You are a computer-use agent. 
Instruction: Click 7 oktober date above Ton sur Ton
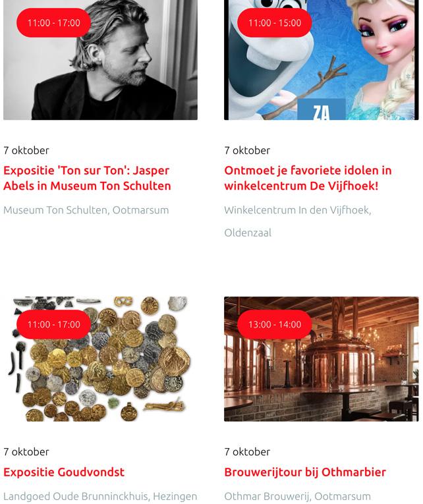pos(26,150)
